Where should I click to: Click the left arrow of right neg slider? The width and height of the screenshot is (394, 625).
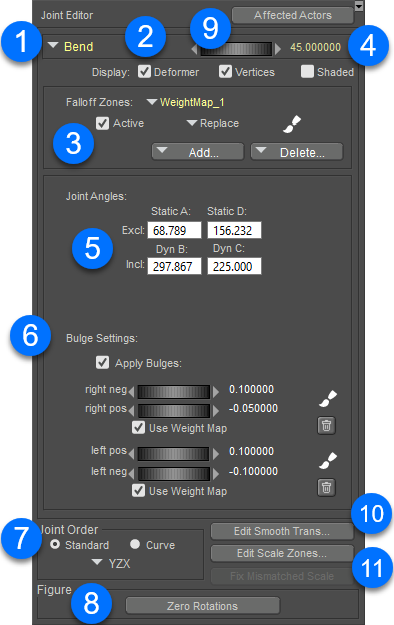click(x=132, y=392)
